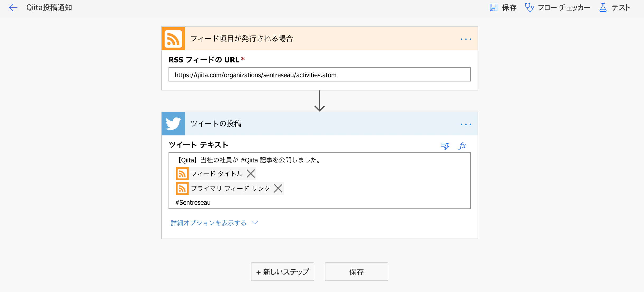
Task: Open the dynamic content picker icon
Action: [x=445, y=145]
